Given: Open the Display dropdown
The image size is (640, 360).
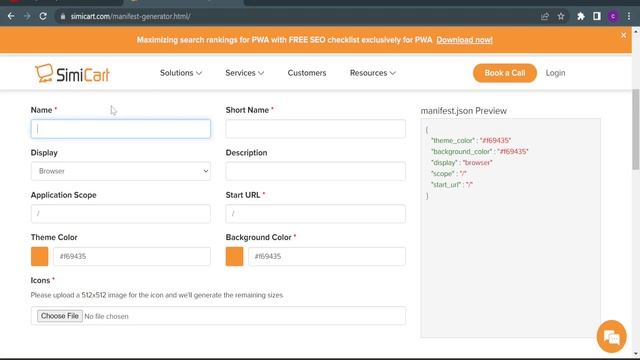Looking at the screenshot, I should coord(120,171).
